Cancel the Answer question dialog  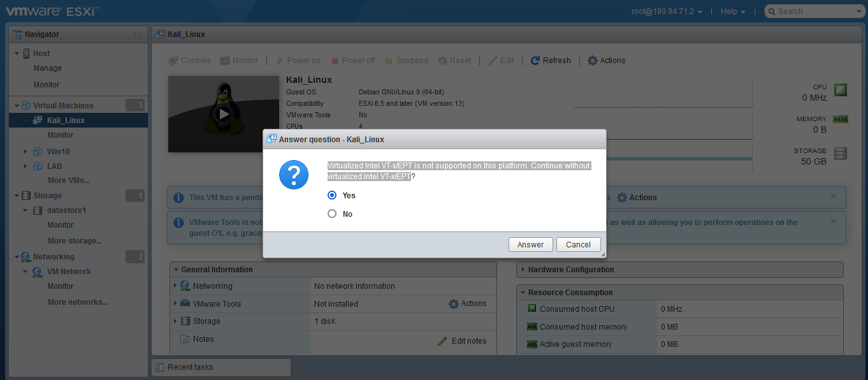pos(578,244)
